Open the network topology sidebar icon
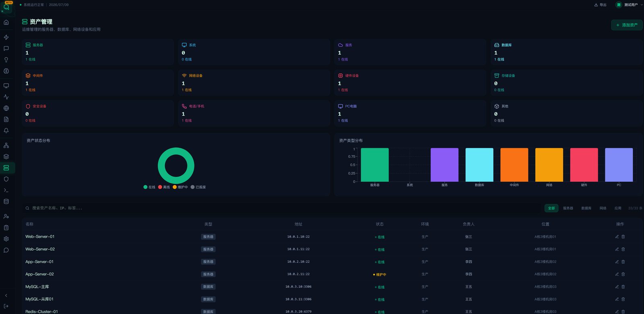The width and height of the screenshot is (644, 314). coord(6,146)
